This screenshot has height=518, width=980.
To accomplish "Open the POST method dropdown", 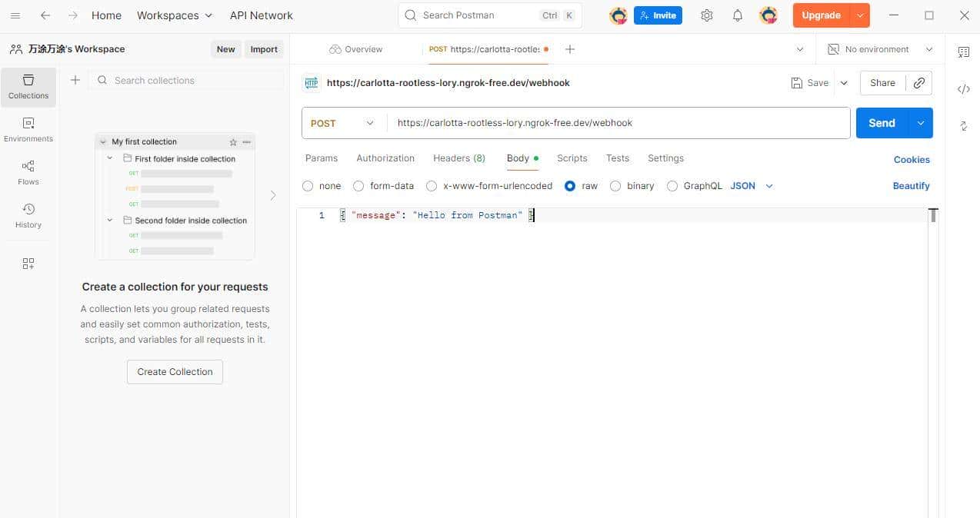I will pos(343,123).
